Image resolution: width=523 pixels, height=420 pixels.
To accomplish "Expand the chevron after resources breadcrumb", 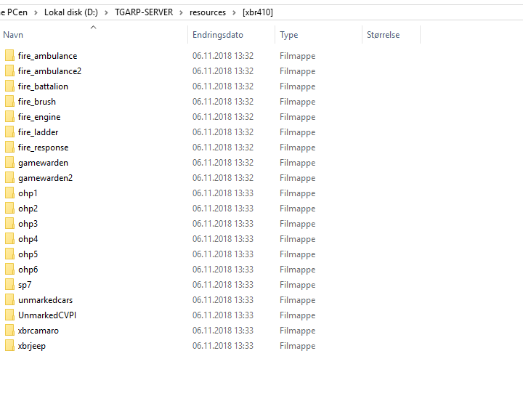I will click(x=234, y=12).
